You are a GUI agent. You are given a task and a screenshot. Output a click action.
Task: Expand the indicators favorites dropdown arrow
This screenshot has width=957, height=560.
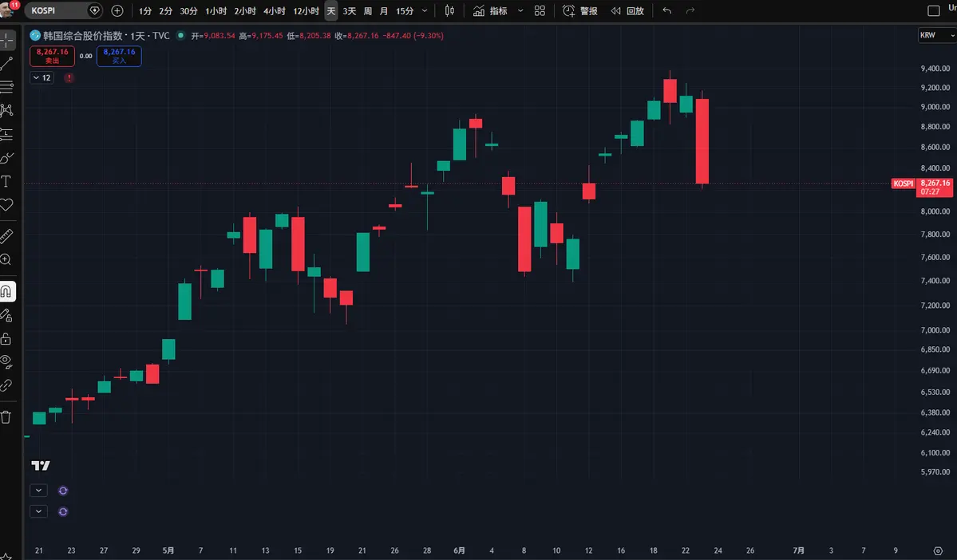pos(520,11)
